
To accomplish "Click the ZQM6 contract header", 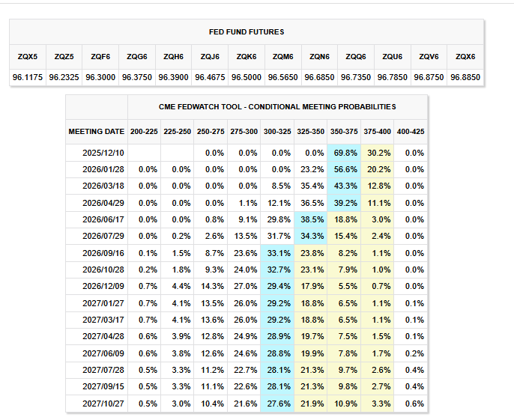I will [x=283, y=56].
